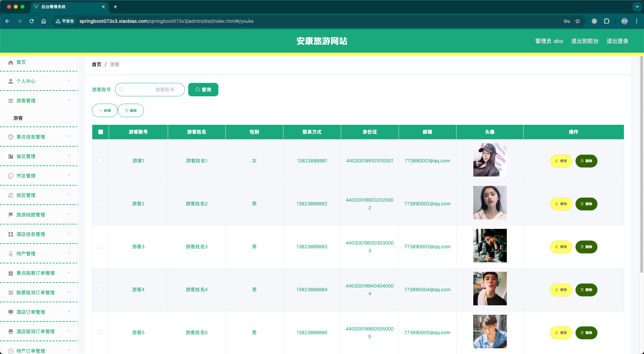644x354 pixels.
Task: Click the clock icon beside 特产订单管理
Action: [x=11, y=351]
